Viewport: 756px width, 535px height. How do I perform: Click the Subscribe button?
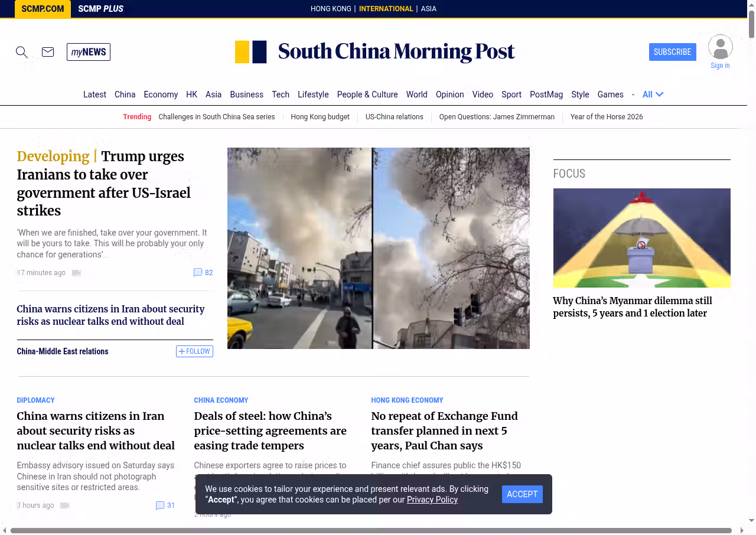coord(672,52)
